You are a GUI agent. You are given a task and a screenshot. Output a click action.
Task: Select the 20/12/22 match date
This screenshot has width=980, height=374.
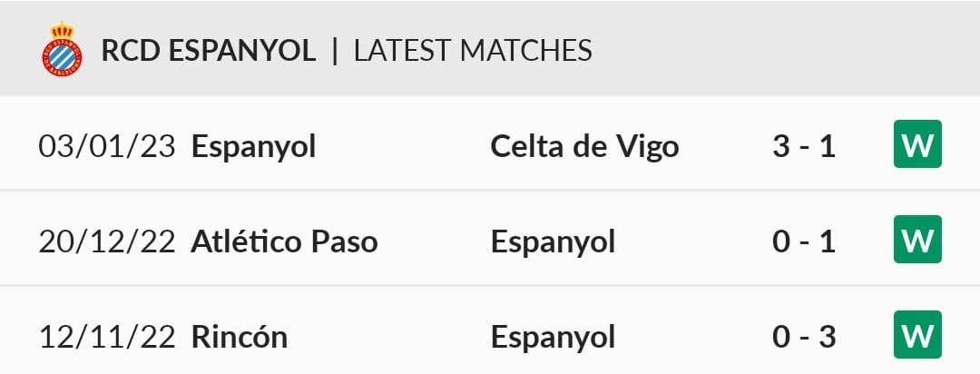click(x=107, y=242)
